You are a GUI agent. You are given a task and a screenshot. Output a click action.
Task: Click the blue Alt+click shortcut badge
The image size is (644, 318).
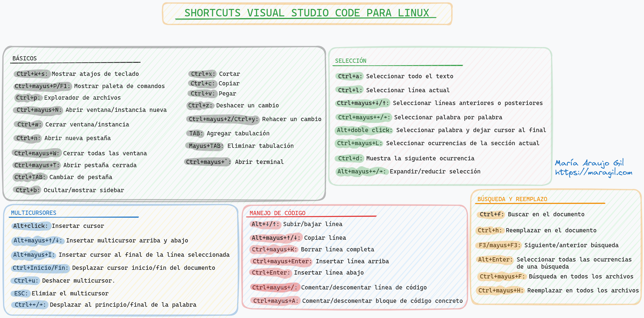coord(30,226)
